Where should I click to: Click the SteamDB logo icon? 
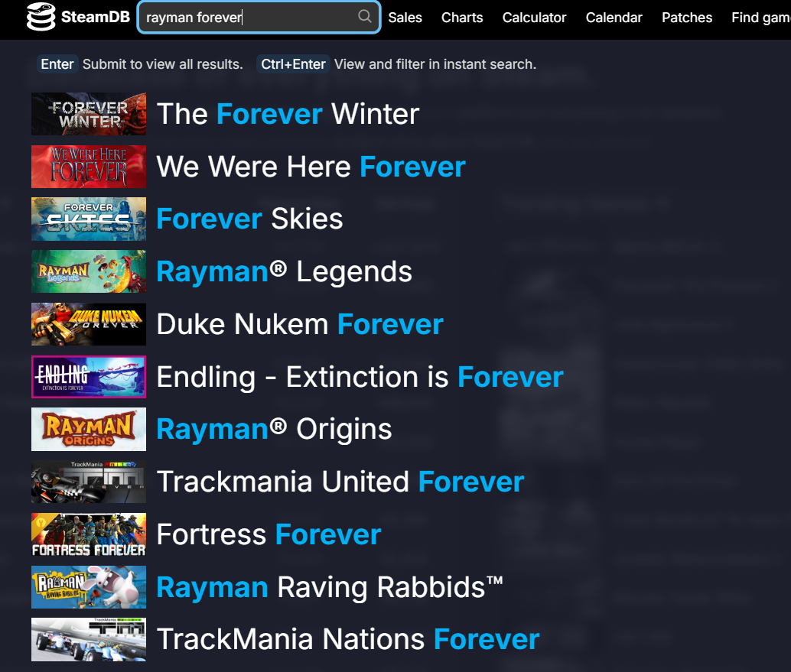[x=41, y=17]
